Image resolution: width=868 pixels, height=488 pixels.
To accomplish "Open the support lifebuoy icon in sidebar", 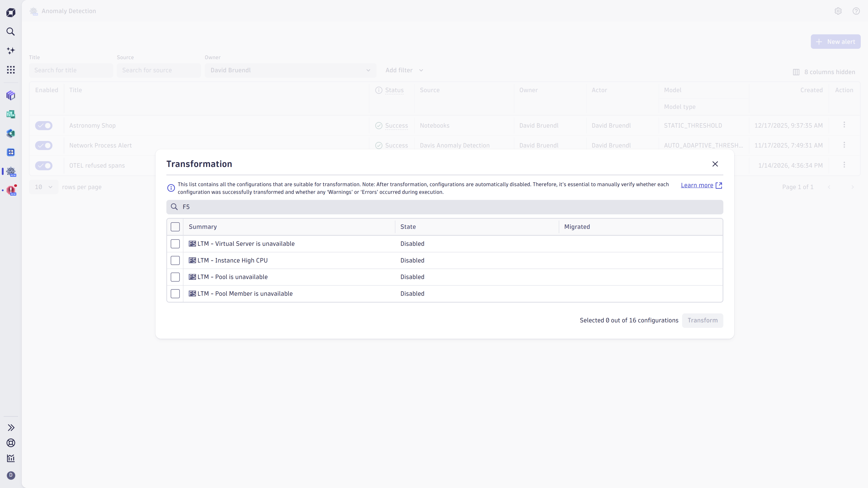I will point(11,443).
